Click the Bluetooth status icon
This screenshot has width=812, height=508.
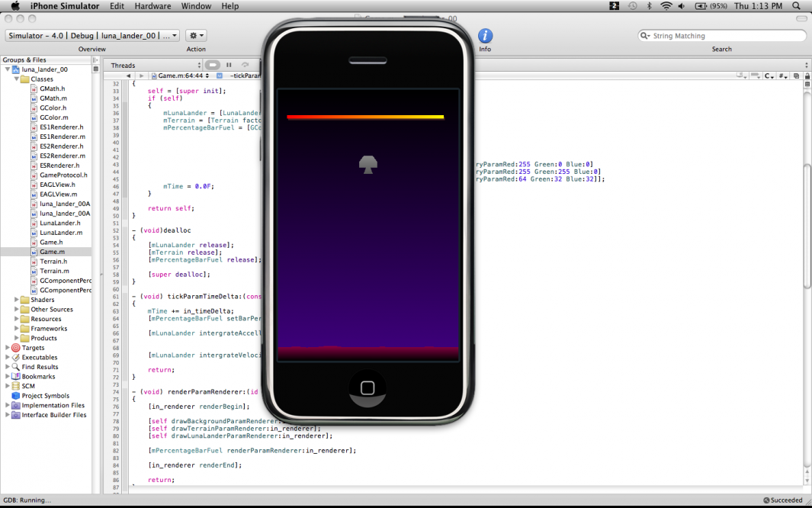[x=649, y=6]
